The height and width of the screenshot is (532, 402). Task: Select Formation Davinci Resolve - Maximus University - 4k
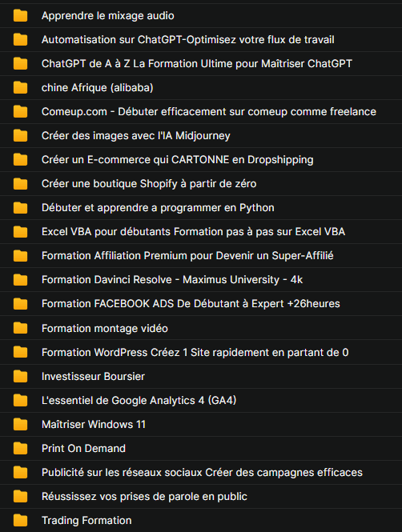[x=172, y=279]
